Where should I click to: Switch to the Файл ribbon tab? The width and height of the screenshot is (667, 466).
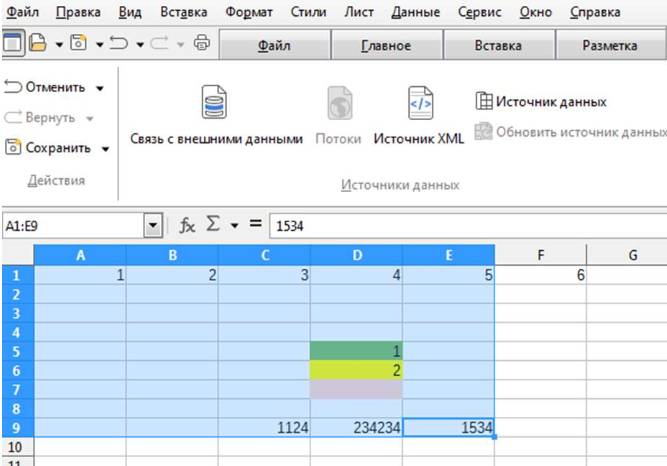274,45
